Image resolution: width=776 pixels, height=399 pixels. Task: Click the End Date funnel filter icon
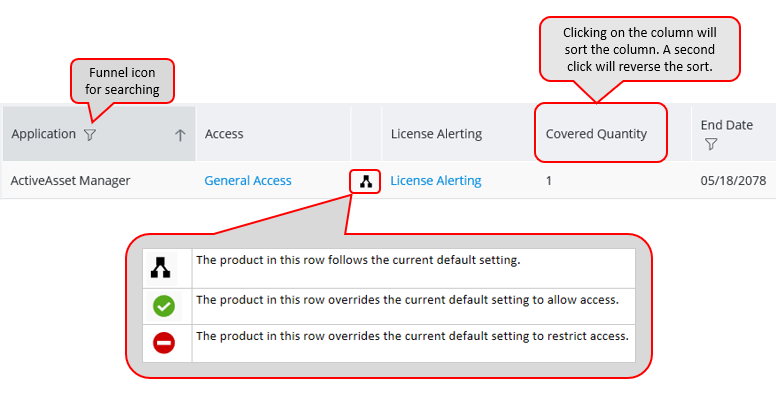click(x=711, y=144)
